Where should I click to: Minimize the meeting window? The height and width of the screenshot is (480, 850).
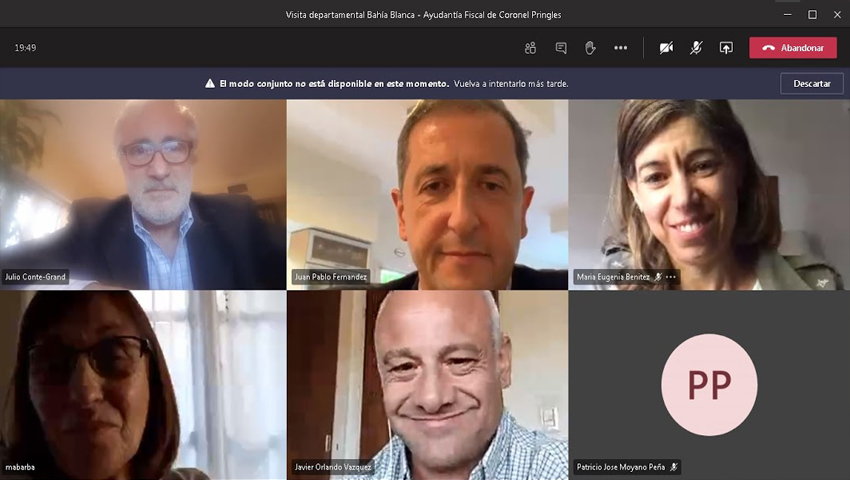tap(788, 15)
